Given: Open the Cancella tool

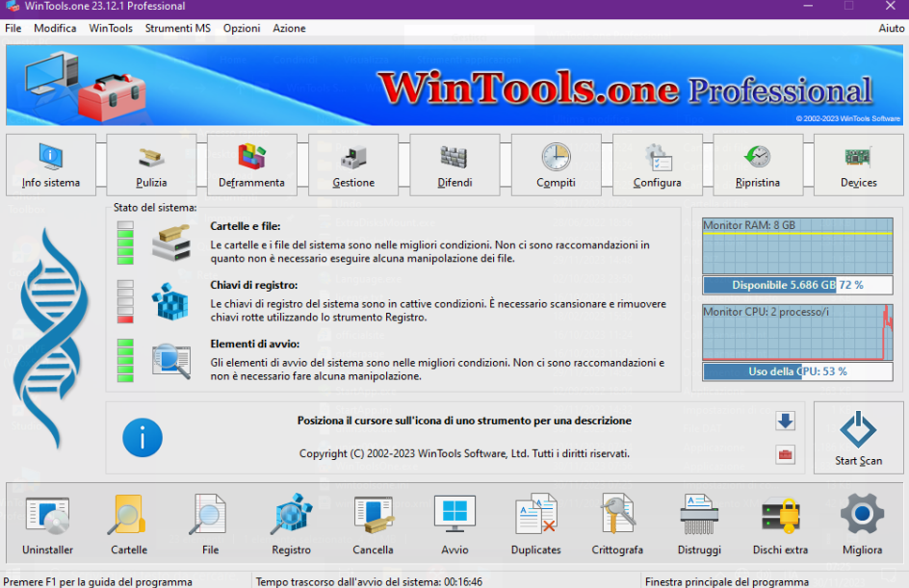Looking at the screenshot, I should tap(373, 524).
